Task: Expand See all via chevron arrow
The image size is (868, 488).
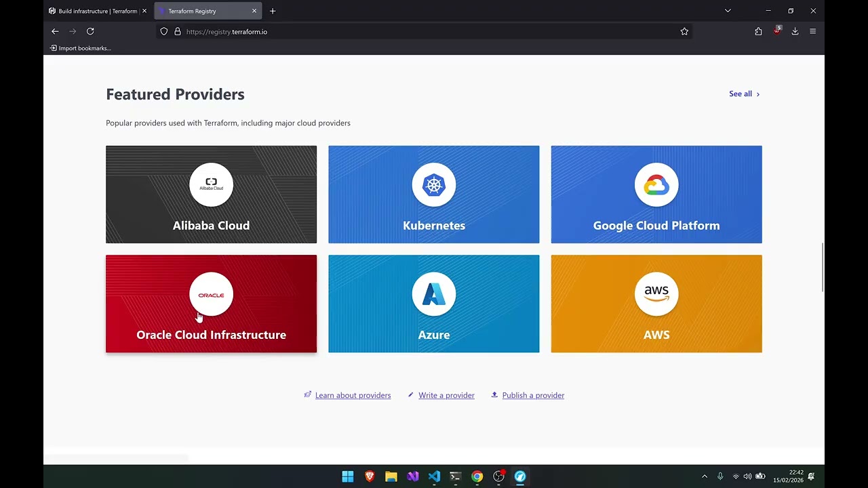Action: (758, 94)
